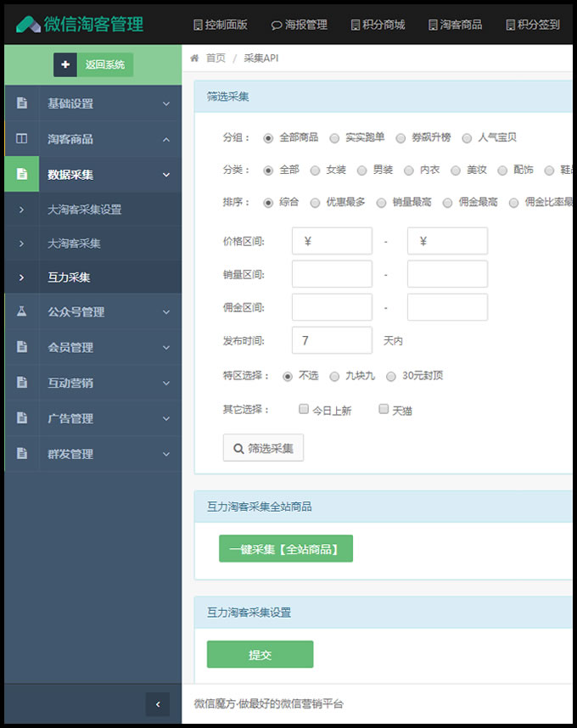Expand the 广告管理 chevron
The image size is (577, 728).
166,418
